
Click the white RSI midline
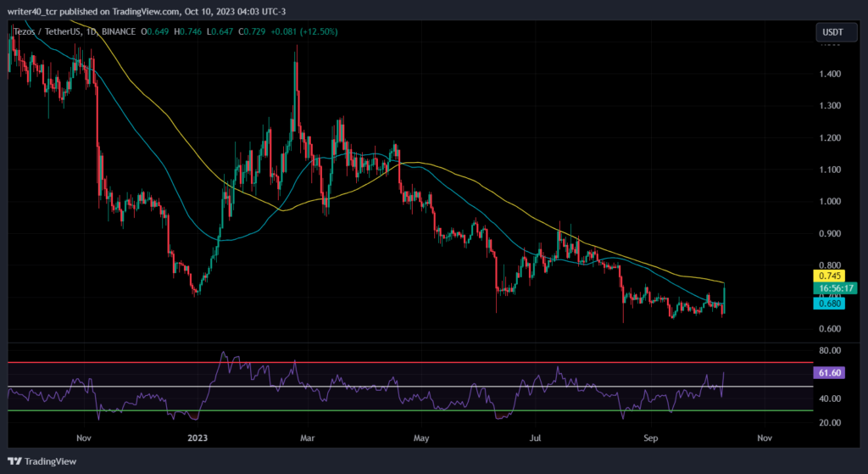point(409,387)
